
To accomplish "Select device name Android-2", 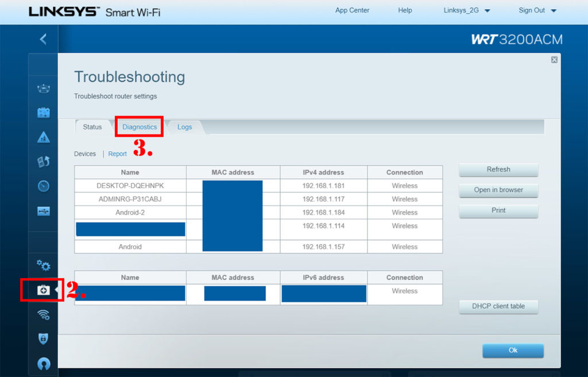I will 130,213.
